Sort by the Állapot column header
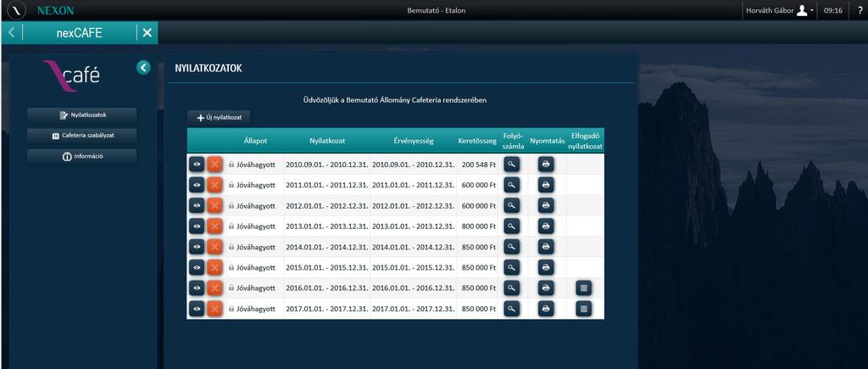The image size is (868, 369). [255, 141]
